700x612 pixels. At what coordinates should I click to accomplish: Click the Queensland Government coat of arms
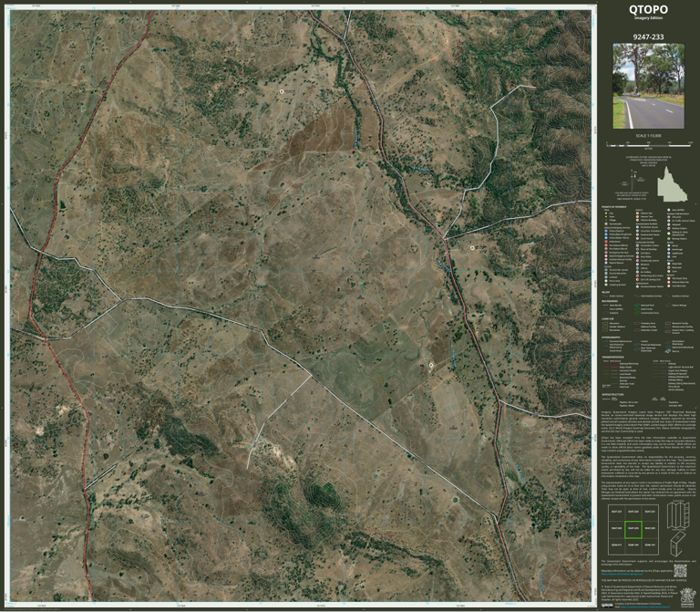pyautogui.click(x=688, y=597)
